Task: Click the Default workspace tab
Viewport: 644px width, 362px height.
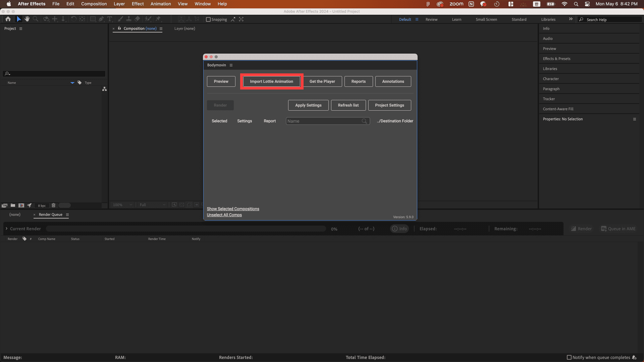Action: pyautogui.click(x=405, y=19)
